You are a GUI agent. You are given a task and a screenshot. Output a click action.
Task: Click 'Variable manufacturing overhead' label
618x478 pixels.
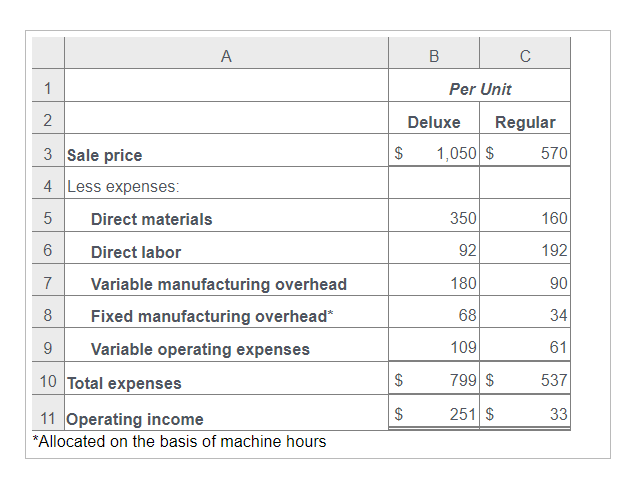click(219, 285)
